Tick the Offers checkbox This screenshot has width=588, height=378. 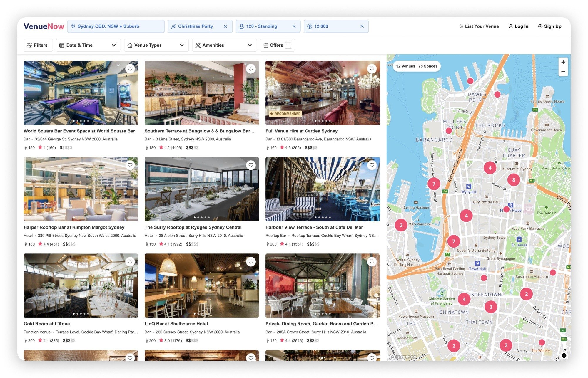click(288, 45)
